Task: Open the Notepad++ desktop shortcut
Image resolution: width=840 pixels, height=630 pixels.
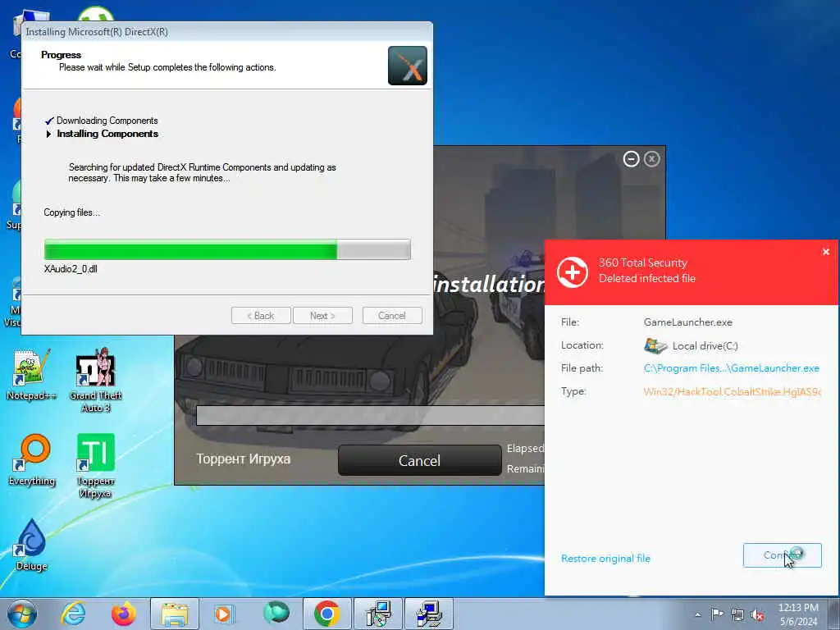Action: [x=31, y=374]
